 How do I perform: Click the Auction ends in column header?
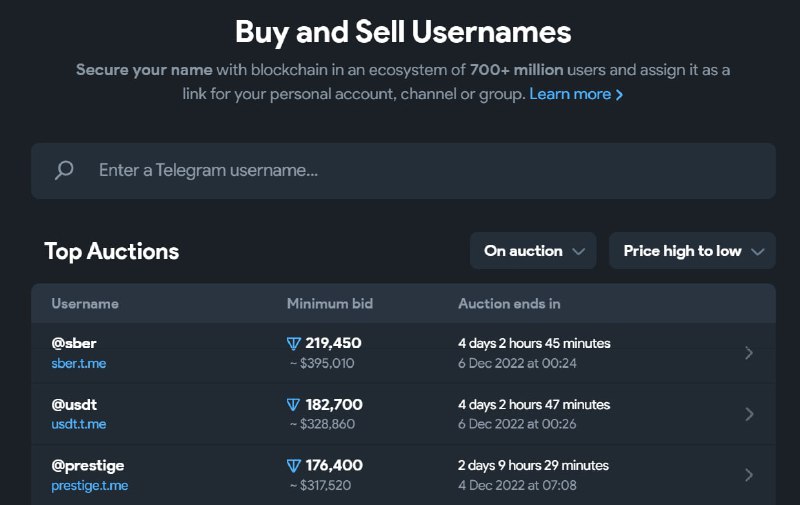(509, 303)
